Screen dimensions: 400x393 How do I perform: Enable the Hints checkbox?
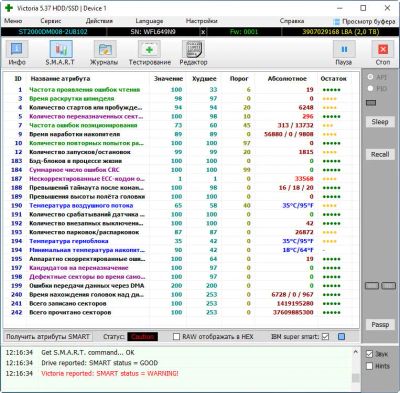coord(369,366)
